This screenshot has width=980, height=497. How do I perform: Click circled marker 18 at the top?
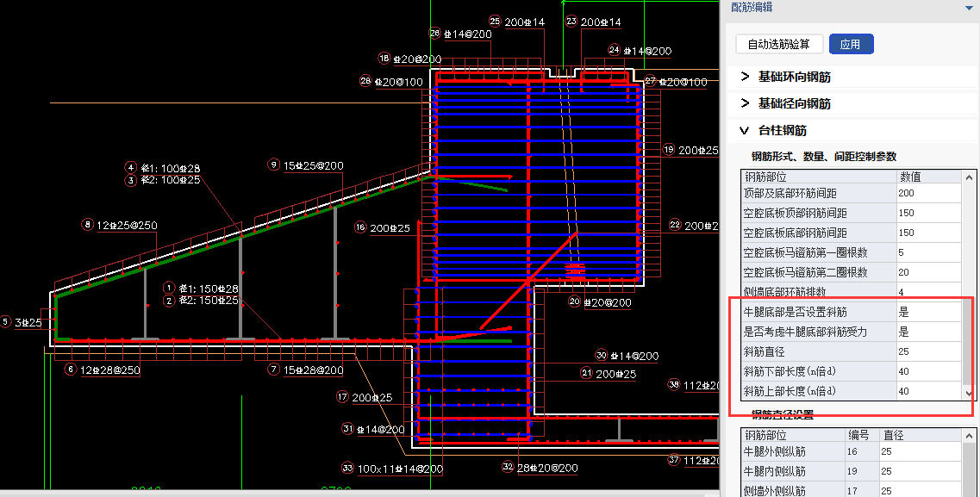point(384,59)
